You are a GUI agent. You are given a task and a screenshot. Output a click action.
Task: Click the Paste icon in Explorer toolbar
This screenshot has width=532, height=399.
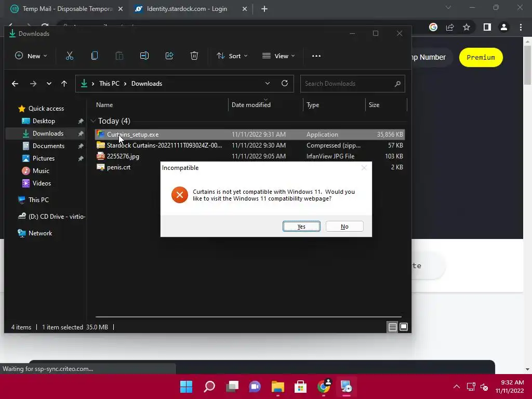point(119,56)
